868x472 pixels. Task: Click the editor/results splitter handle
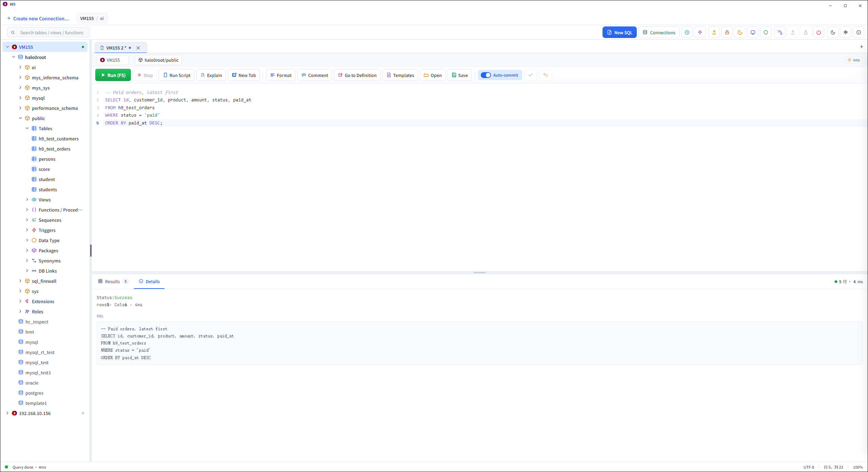[x=479, y=273]
